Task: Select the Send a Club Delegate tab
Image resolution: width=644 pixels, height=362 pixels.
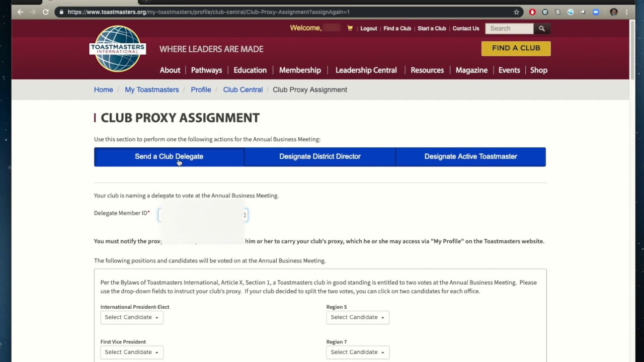Action: [169, 157]
